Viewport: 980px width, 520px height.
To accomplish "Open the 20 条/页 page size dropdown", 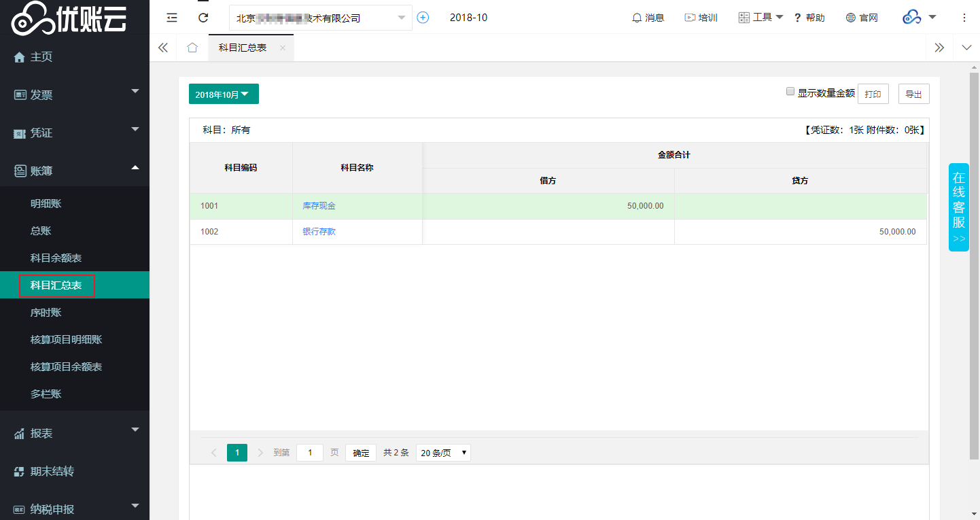I will tap(443, 453).
